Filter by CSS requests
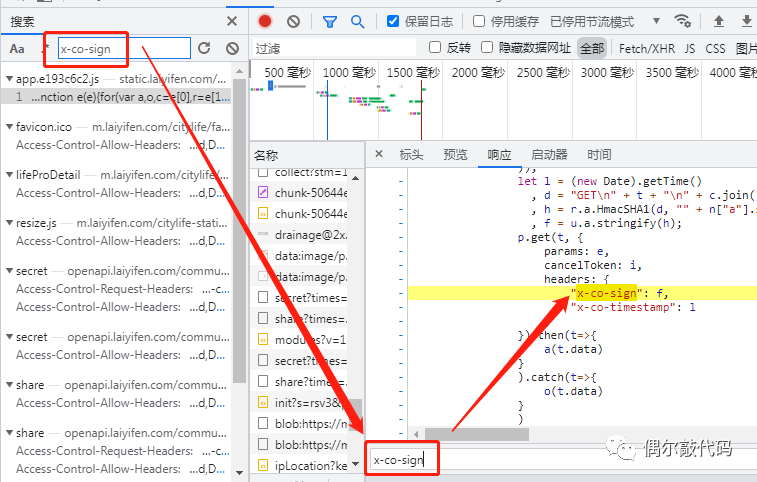The width and height of the screenshot is (757, 482). (x=715, y=48)
